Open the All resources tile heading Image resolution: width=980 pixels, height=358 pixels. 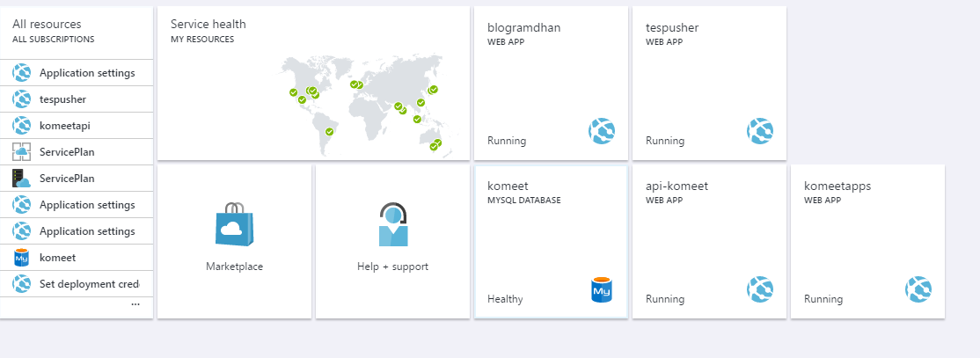[47, 25]
